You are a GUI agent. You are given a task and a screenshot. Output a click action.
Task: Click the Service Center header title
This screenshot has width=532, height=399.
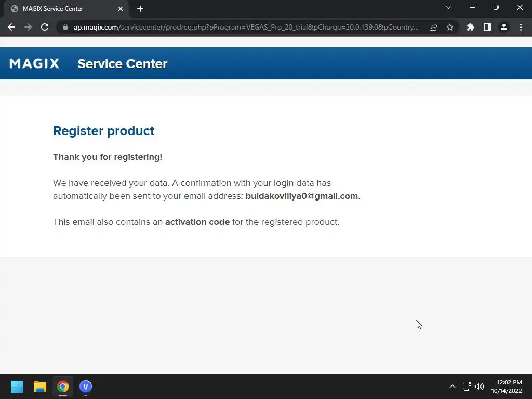coord(122,64)
